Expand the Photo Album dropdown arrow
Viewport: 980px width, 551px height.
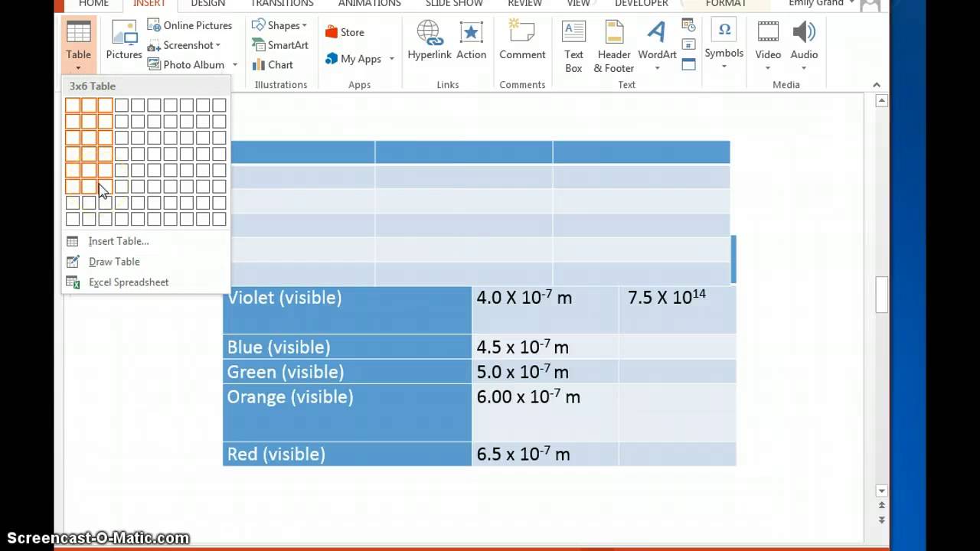(x=235, y=65)
